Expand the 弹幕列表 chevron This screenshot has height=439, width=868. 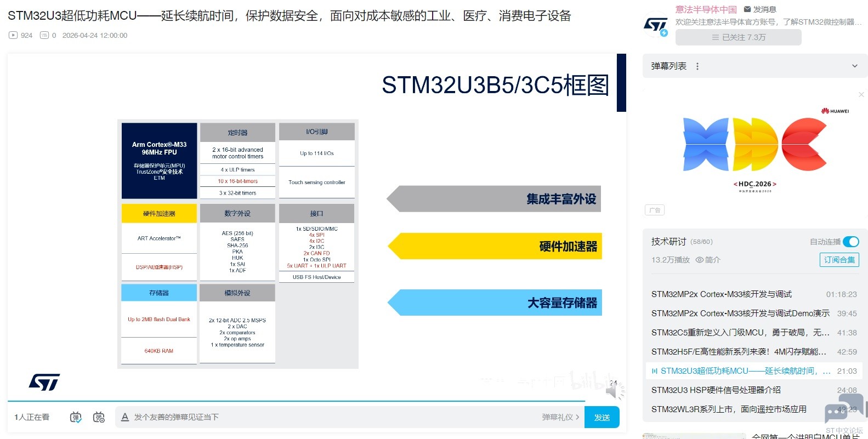854,66
